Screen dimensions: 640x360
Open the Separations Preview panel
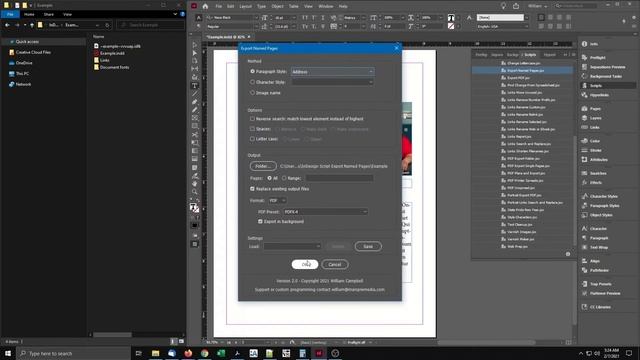pos(607,67)
